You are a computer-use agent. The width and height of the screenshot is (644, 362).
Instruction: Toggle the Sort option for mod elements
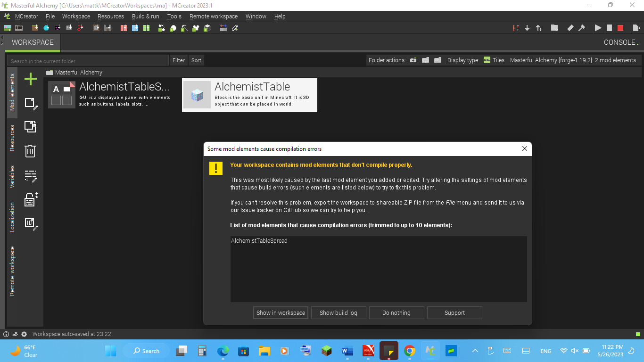pyautogui.click(x=196, y=60)
